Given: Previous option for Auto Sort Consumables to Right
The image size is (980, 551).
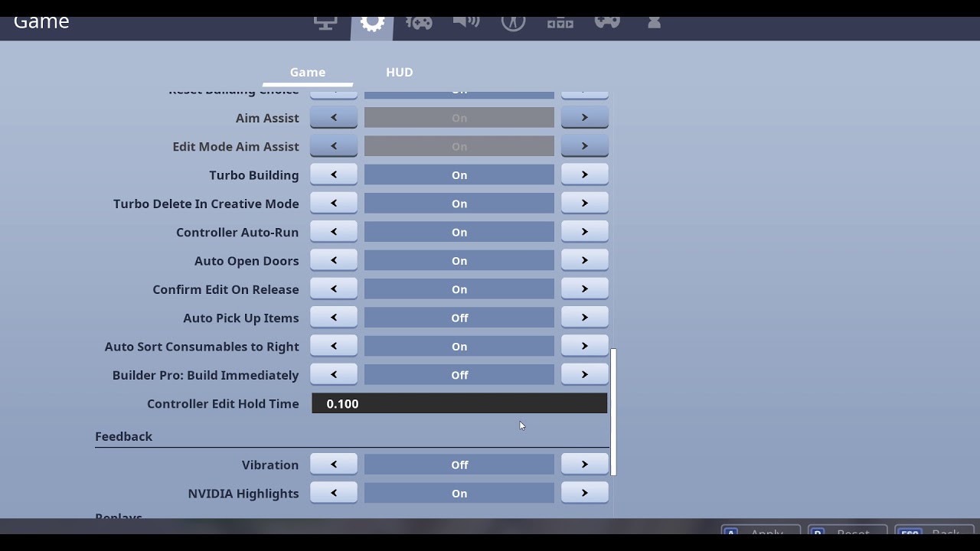Looking at the screenshot, I should [x=334, y=347].
